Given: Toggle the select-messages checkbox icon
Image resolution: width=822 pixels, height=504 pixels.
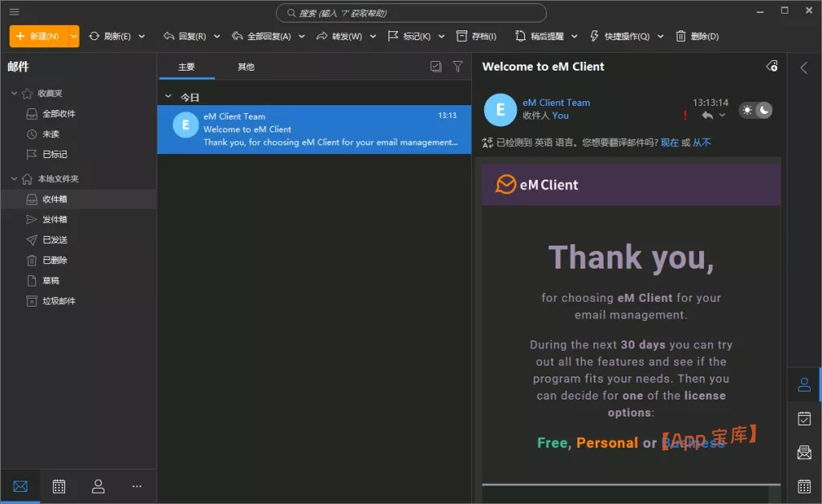Looking at the screenshot, I should [436, 67].
